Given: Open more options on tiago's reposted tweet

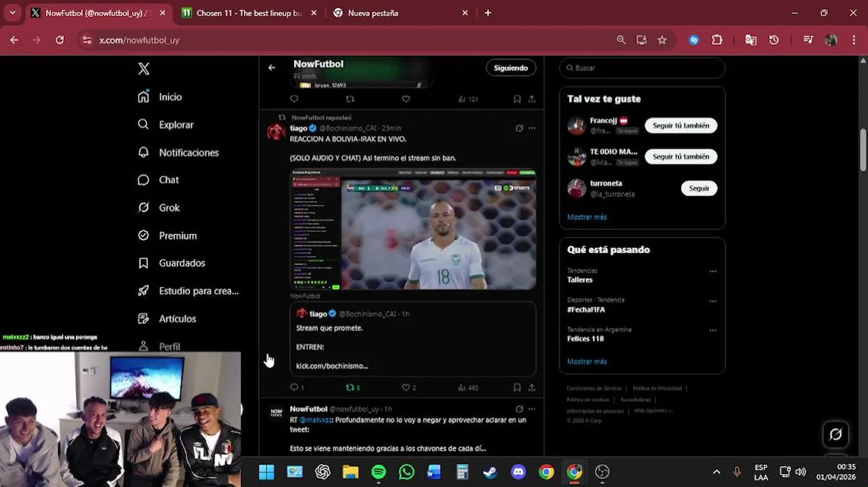Looking at the screenshot, I should [532, 128].
